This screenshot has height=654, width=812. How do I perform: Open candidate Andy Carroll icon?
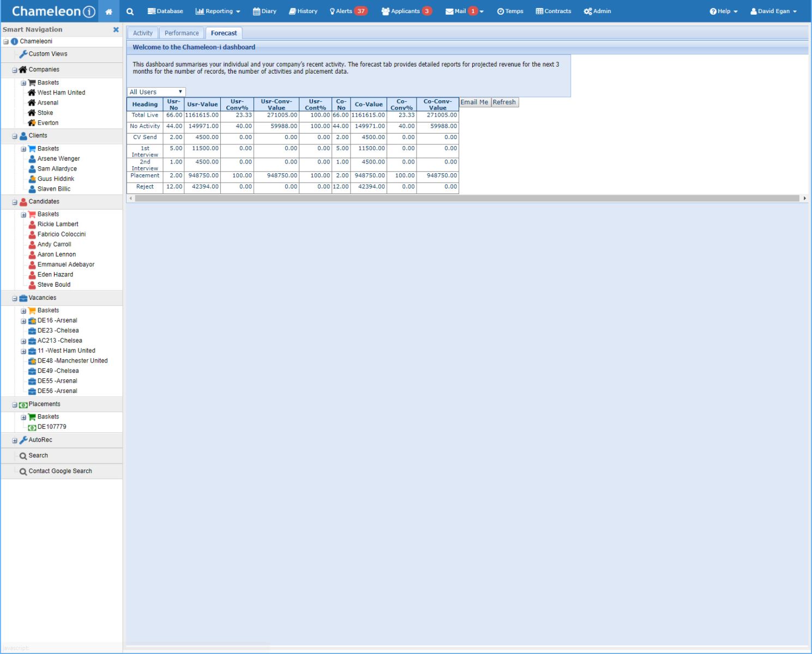[32, 245]
